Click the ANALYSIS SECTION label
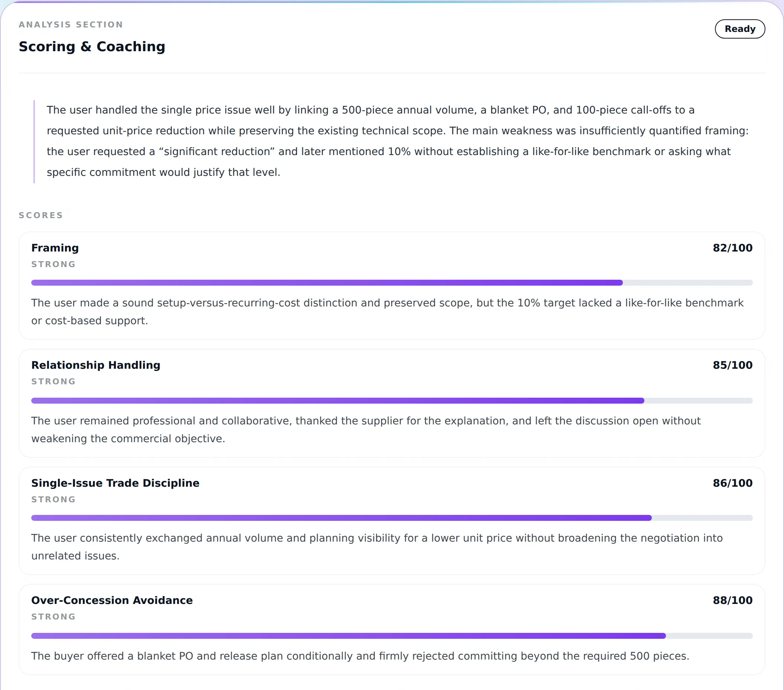The height and width of the screenshot is (690, 784). coord(71,24)
